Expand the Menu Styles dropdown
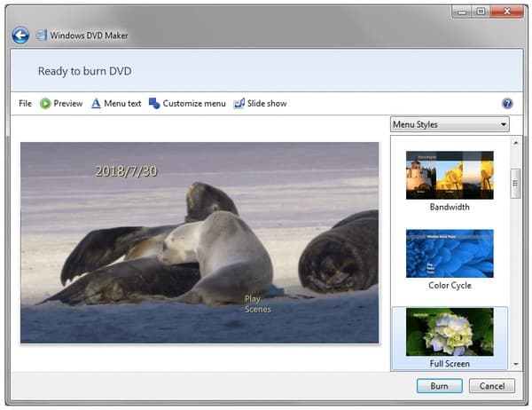Viewport: 532px width, 410px height. point(450,124)
